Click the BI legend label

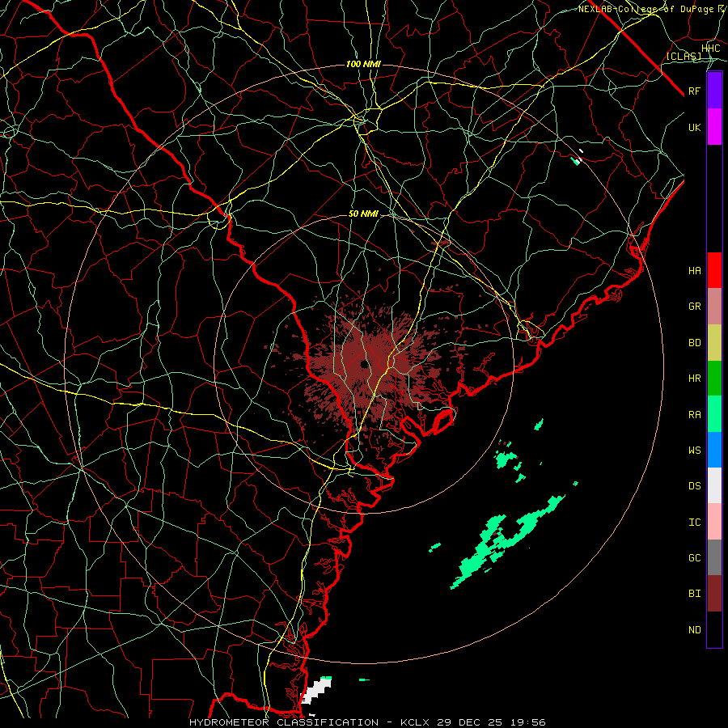click(x=695, y=594)
